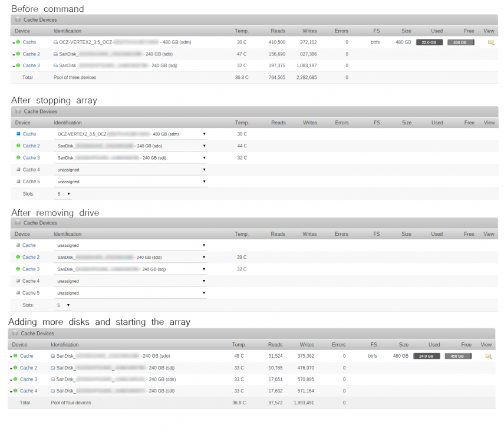Open Cache 5 unassigned dropdown, After removing drive
The height and width of the screenshot is (442, 504).
pyautogui.click(x=130, y=293)
